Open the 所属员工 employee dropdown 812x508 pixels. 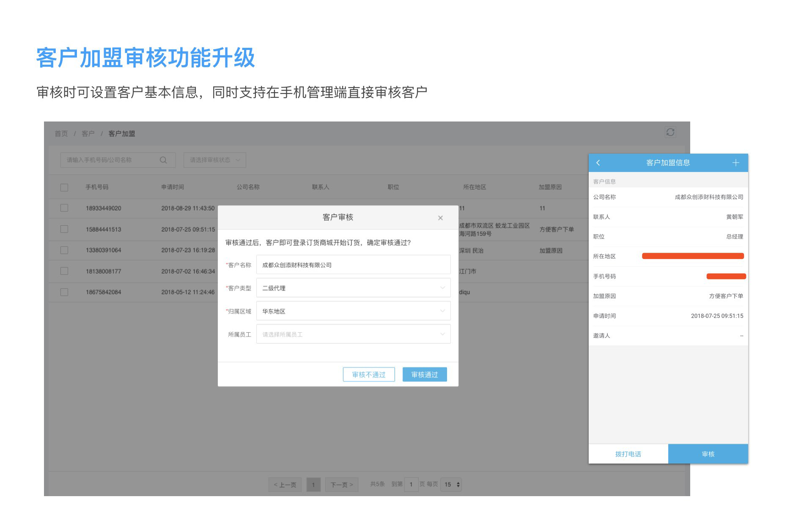pos(353,334)
